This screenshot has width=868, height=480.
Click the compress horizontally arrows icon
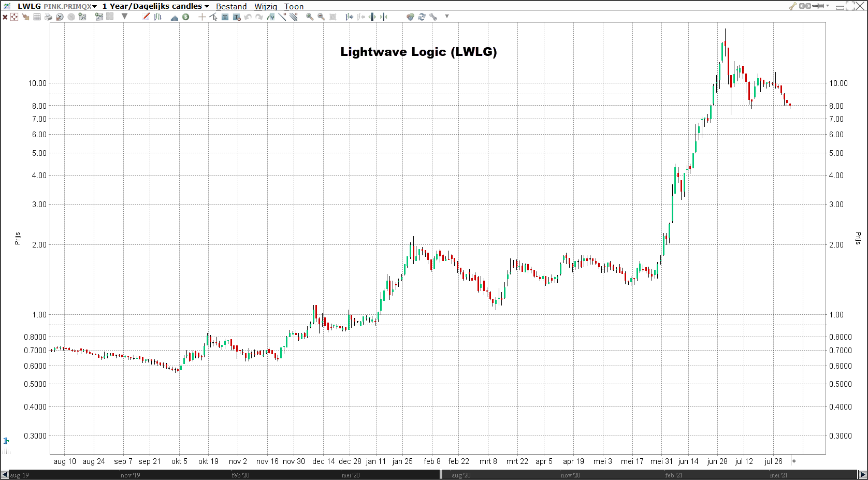click(384, 17)
